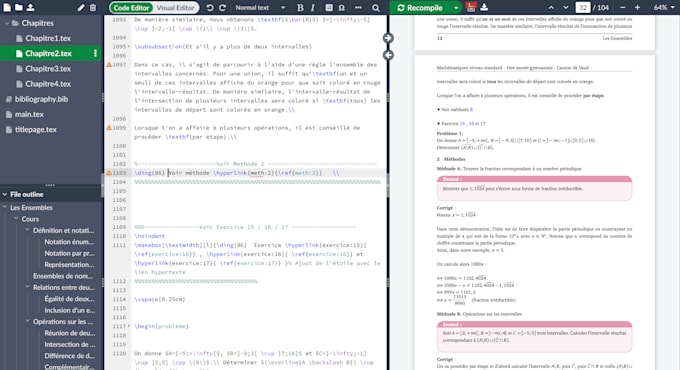
Task: Click the PDF page number field showing 32
Action: pyautogui.click(x=582, y=8)
